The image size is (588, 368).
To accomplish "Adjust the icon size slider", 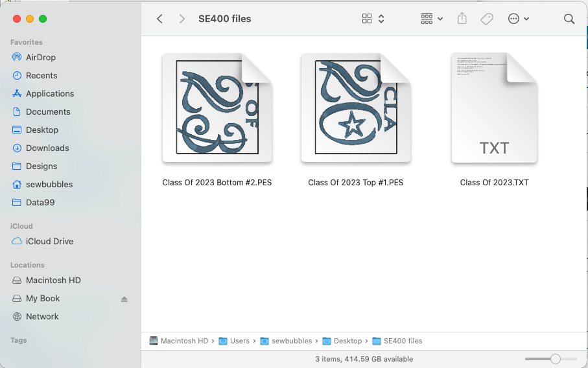I will click(555, 359).
